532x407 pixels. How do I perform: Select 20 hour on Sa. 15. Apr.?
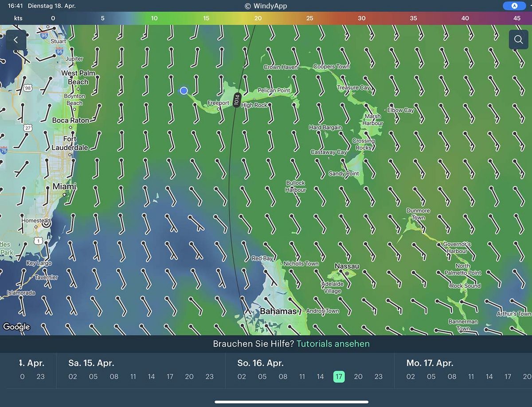click(189, 376)
